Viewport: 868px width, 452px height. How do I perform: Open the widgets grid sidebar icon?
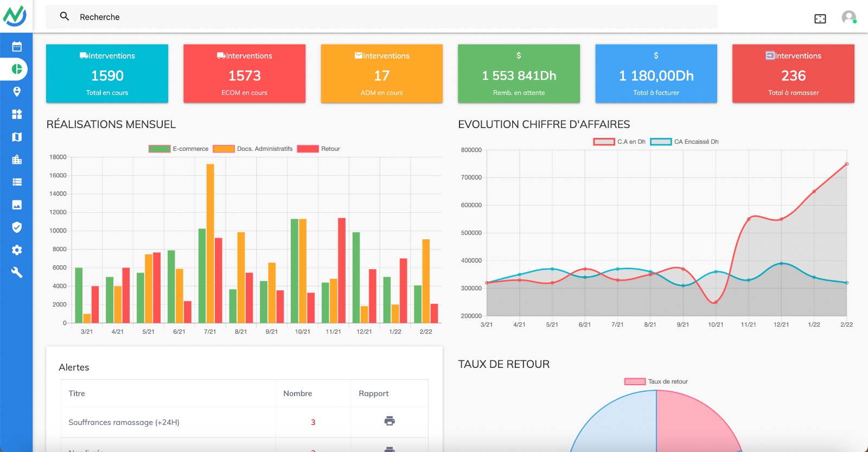click(x=17, y=114)
